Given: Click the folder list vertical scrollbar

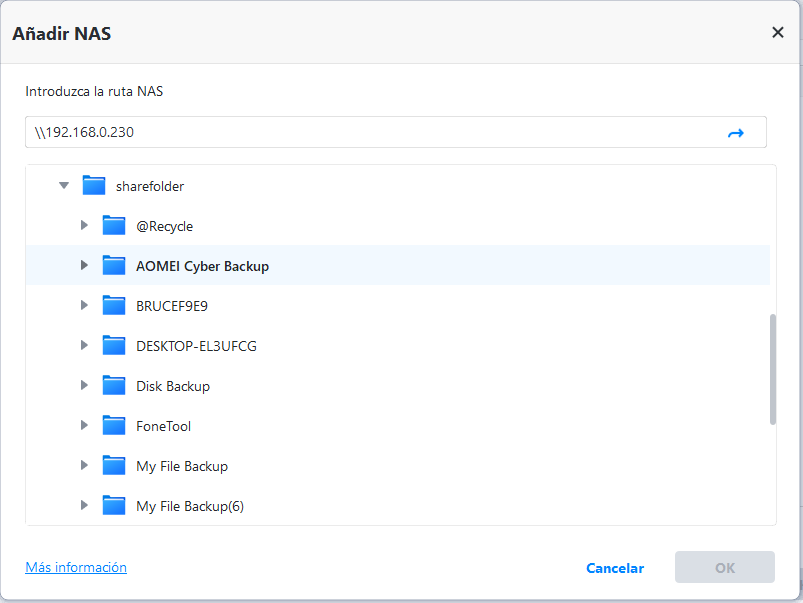Looking at the screenshot, I should point(772,369).
